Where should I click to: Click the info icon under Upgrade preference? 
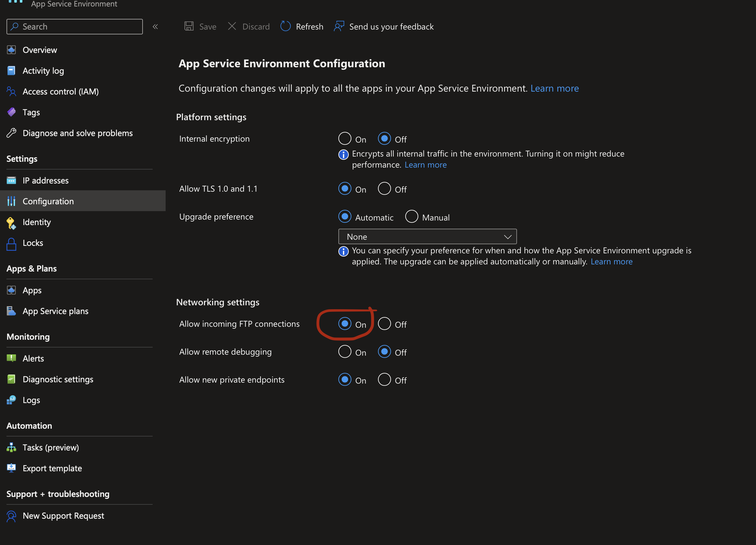pyautogui.click(x=343, y=251)
